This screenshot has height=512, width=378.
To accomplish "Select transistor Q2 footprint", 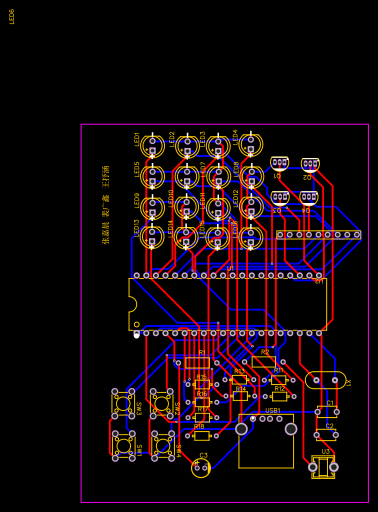I will pos(310,164).
